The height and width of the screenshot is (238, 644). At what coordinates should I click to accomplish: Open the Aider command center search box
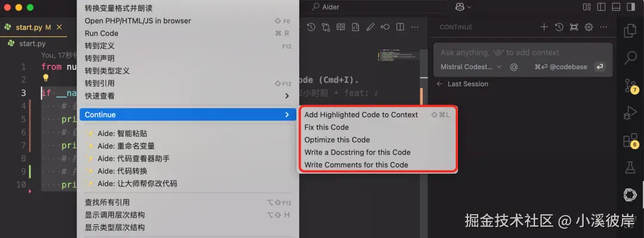coord(373,7)
